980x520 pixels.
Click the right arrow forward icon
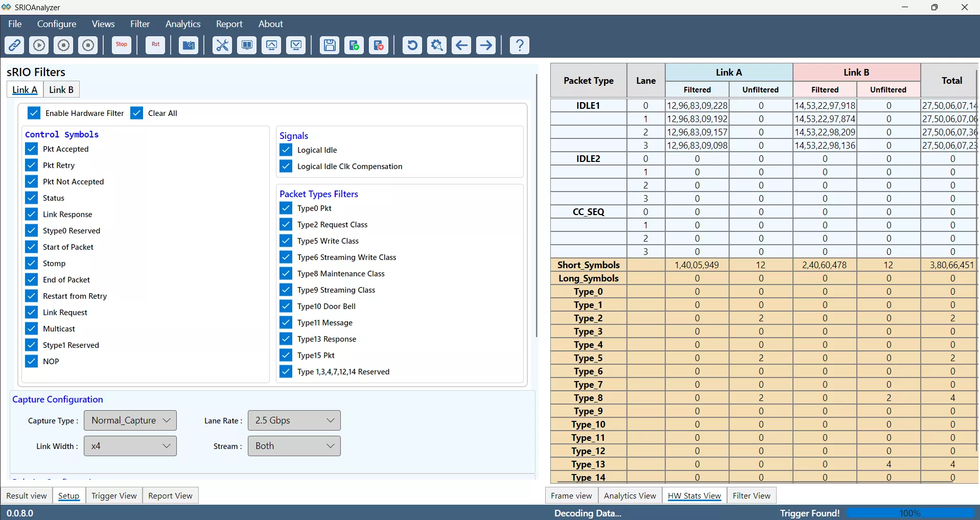click(x=486, y=45)
